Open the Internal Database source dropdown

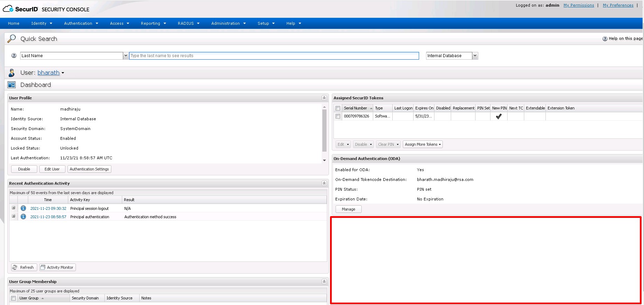tap(475, 56)
